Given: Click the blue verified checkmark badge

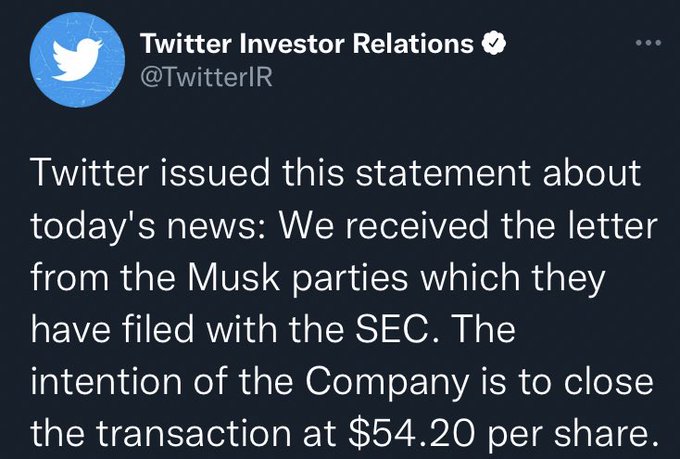Looking at the screenshot, I should (494, 43).
